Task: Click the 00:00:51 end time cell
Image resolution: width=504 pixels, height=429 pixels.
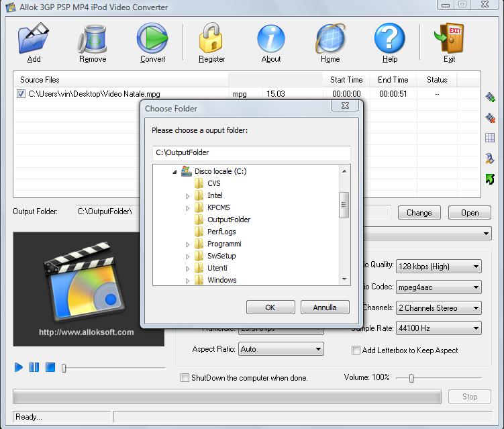Action: click(393, 94)
